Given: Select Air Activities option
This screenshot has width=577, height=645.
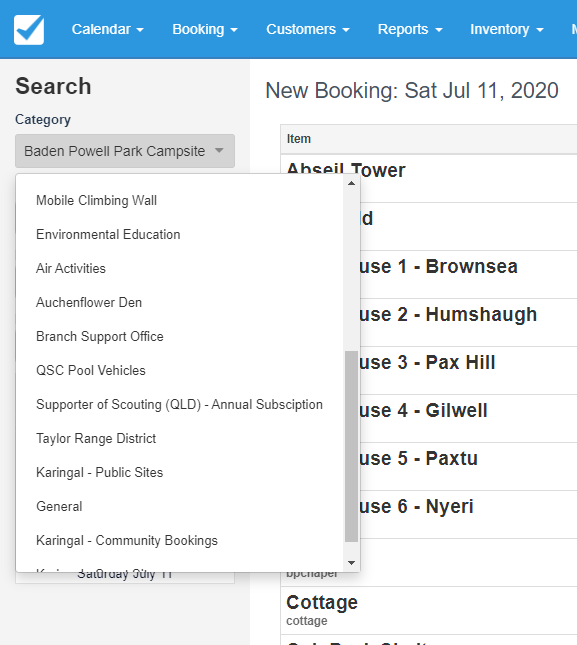Looking at the screenshot, I should pos(180,269).
